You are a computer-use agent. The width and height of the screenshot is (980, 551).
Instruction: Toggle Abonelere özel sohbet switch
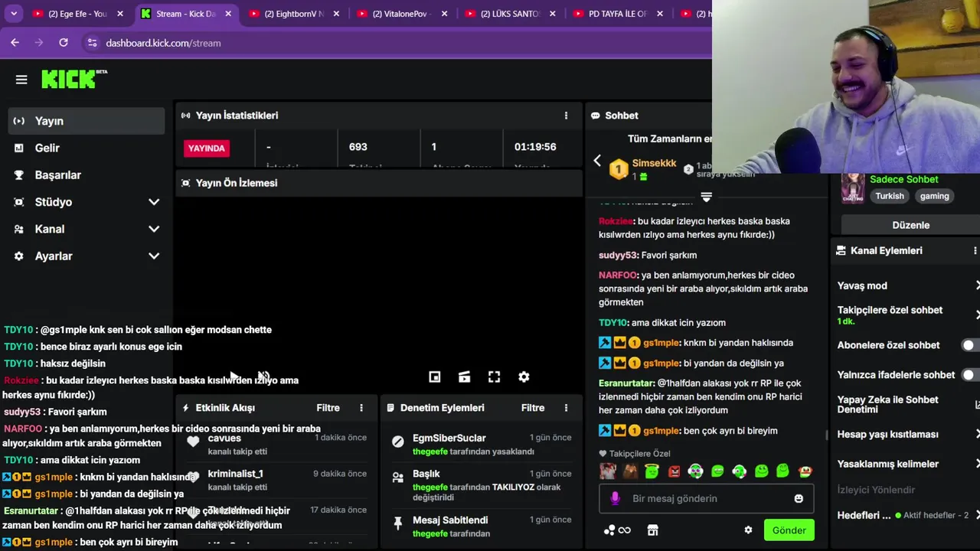pyautogui.click(x=969, y=345)
